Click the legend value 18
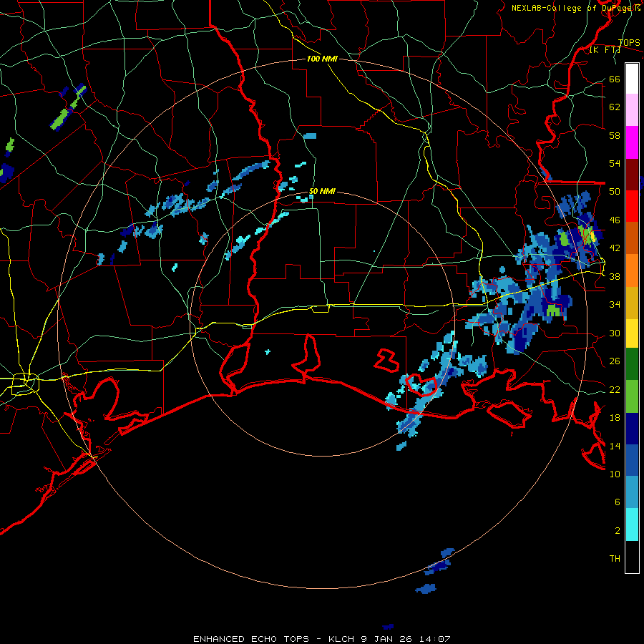 (615, 418)
